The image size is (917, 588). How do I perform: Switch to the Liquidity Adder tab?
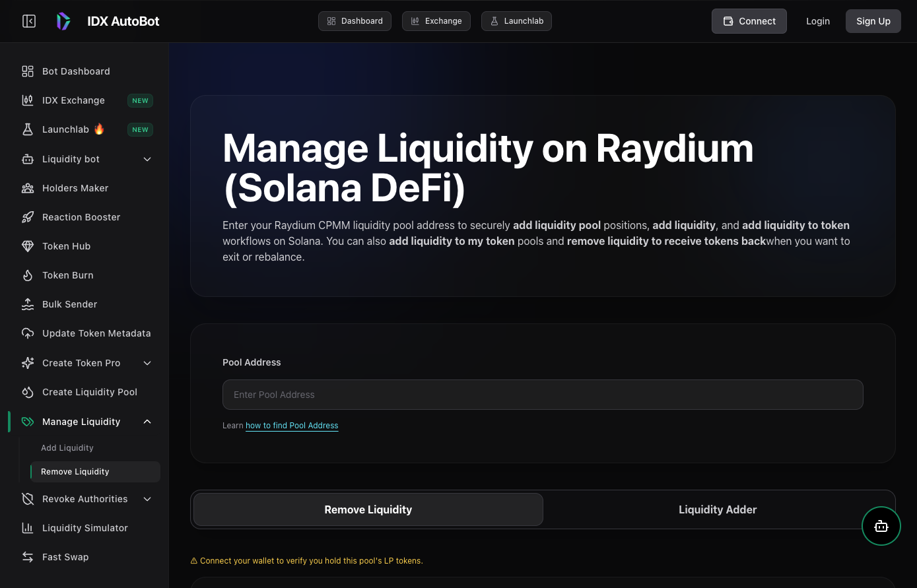718,509
